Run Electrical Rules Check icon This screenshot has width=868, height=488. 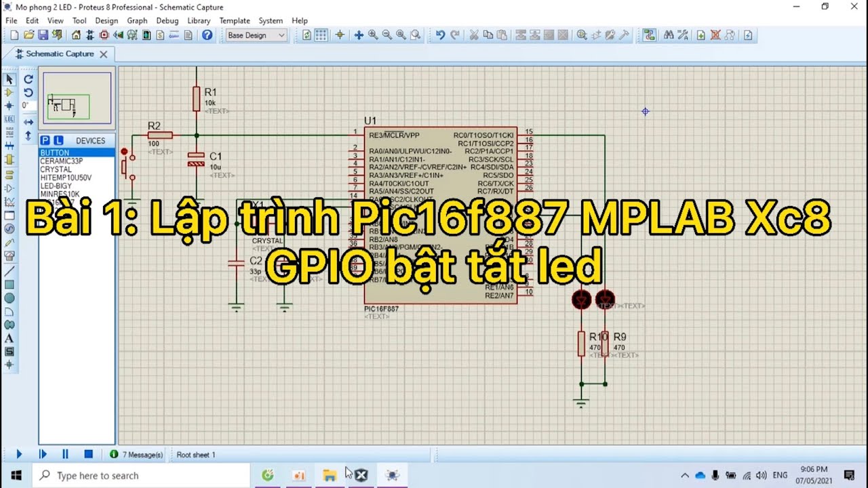[x=748, y=35]
